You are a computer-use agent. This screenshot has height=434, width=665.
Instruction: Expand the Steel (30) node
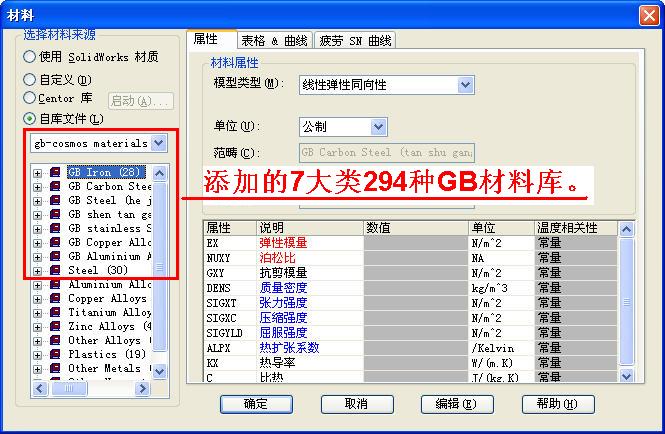tap(38, 271)
